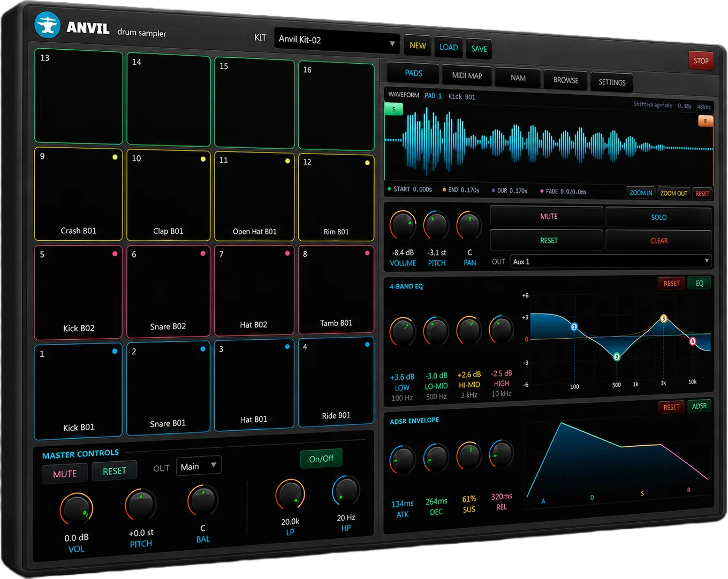
Task: Click the LOW band EQ knob
Action: pos(403,331)
